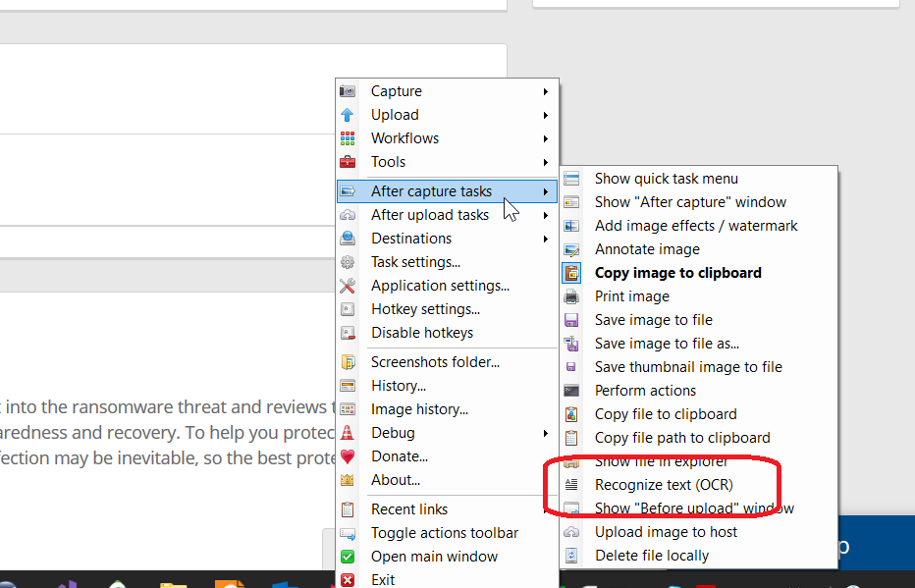Click the keyboard icon beside Hotkey settings
Viewport: 915px width, 588px height.
coord(348,309)
